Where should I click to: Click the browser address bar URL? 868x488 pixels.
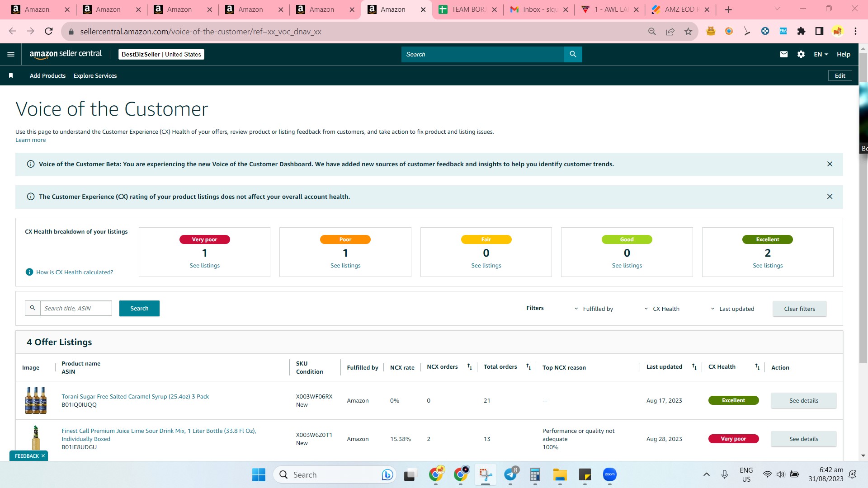pyautogui.click(x=201, y=32)
